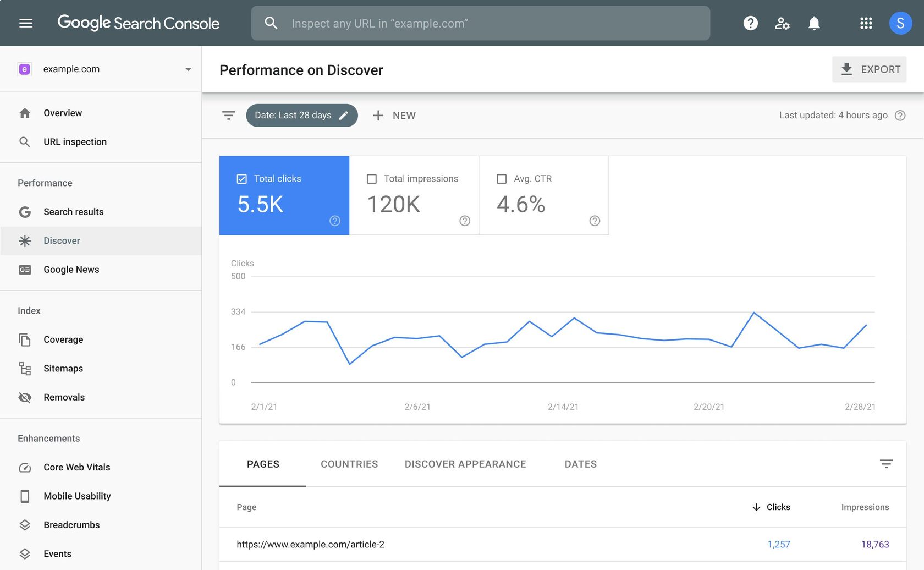
Task: Add a NEW filter
Action: pyautogui.click(x=394, y=116)
